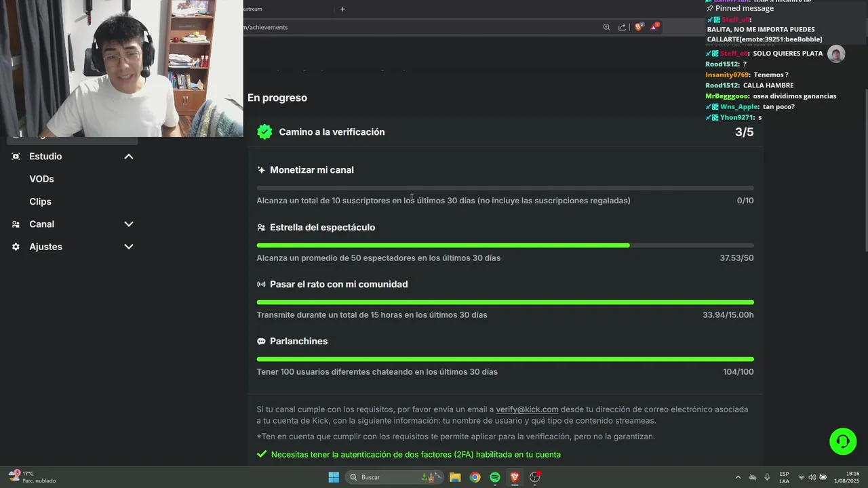Click the chat bubble icon beside Parlanchines
The image size is (868, 488).
coord(261,342)
